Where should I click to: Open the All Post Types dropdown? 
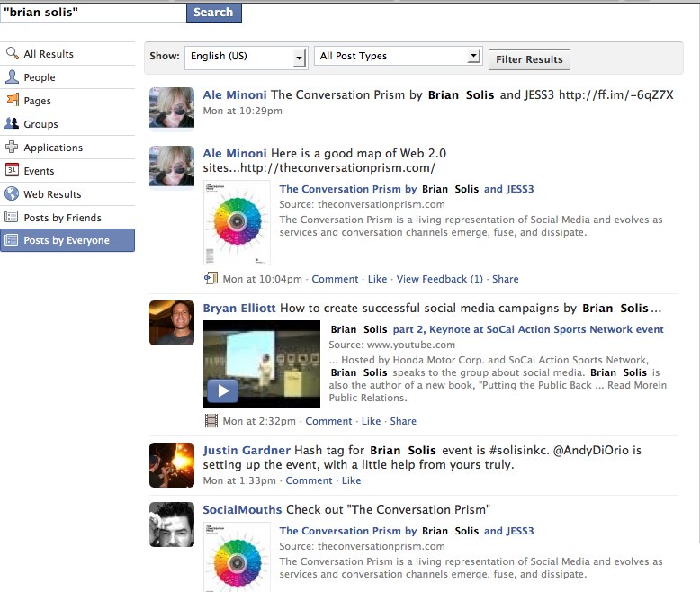398,57
